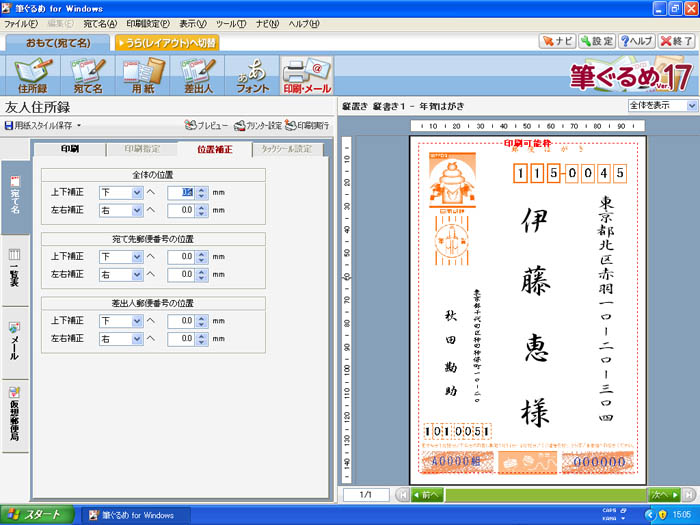The image size is (700, 525).
Task: Expand the 全体を表示 zoom dropdown
Action: [663, 105]
